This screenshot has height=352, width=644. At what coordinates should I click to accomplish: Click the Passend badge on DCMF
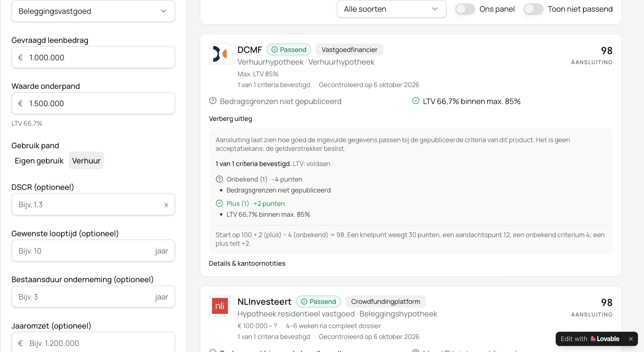tap(289, 50)
